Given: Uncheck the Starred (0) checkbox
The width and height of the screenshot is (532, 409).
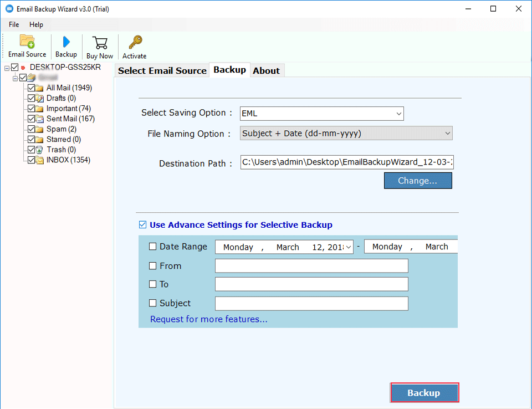Looking at the screenshot, I should [31, 139].
